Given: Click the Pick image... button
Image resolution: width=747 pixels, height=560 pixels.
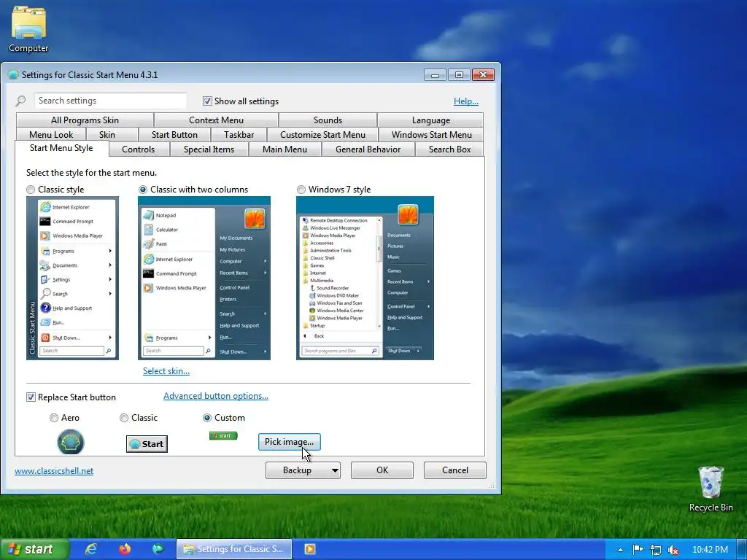Looking at the screenshot, I should point(289,441).
